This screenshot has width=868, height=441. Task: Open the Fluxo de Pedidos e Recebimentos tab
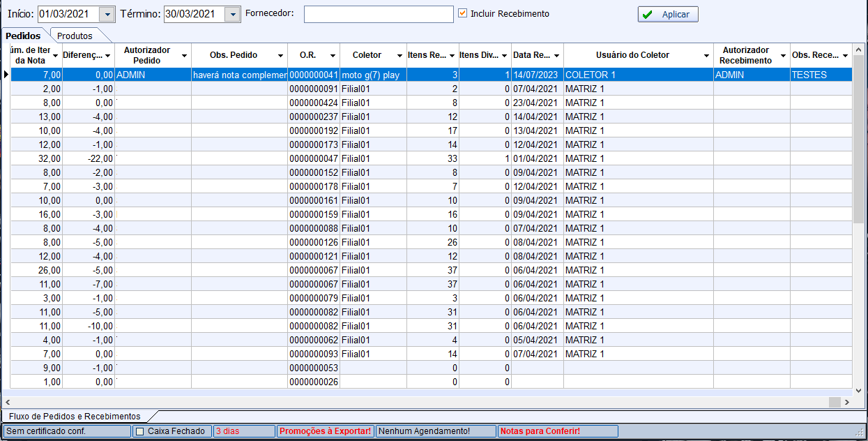pyautogui.click(x=75, y=417)
